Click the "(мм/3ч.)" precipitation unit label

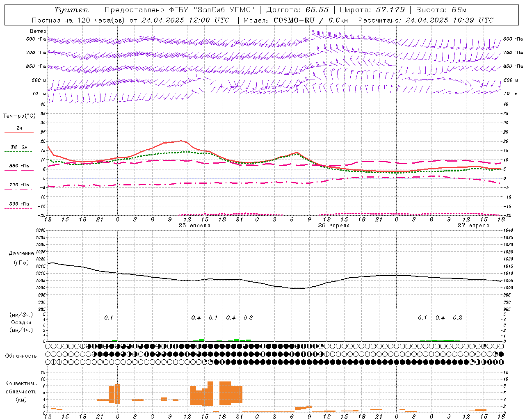(x=21, y=315)
